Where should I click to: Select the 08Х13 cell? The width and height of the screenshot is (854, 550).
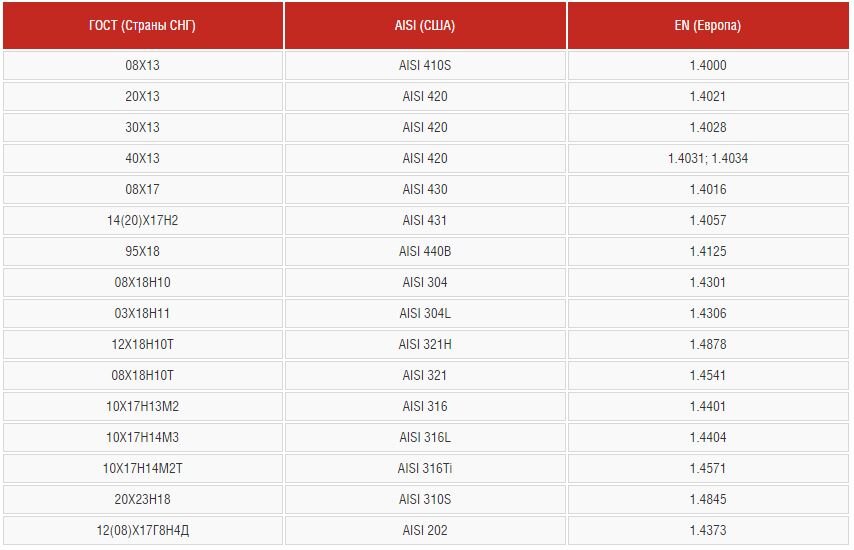[143, 65]
